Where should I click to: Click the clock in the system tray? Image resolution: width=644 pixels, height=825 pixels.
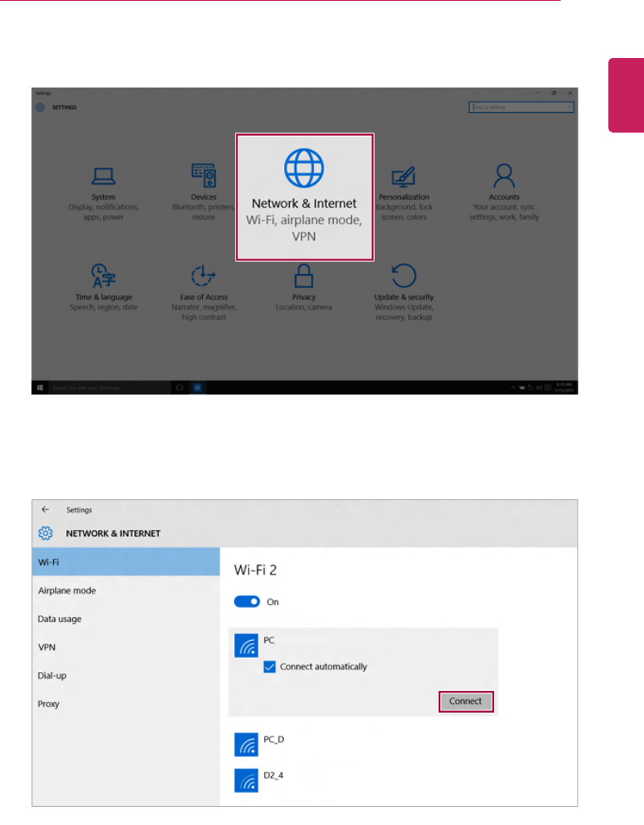564,387
